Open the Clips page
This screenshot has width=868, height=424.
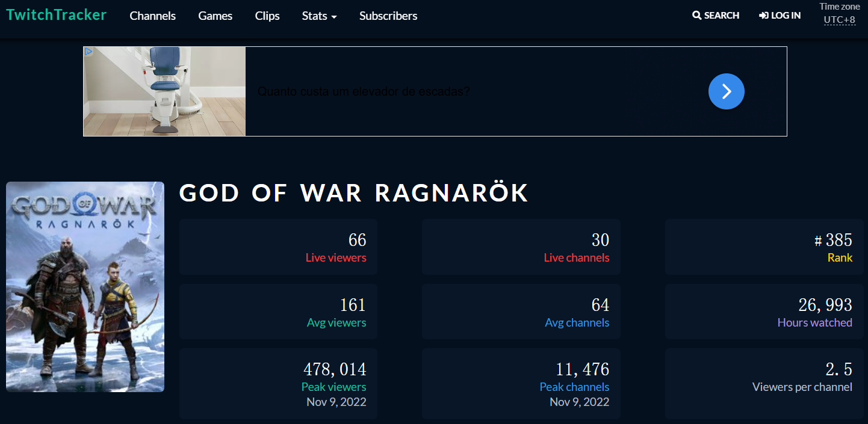tap(267, 16)
